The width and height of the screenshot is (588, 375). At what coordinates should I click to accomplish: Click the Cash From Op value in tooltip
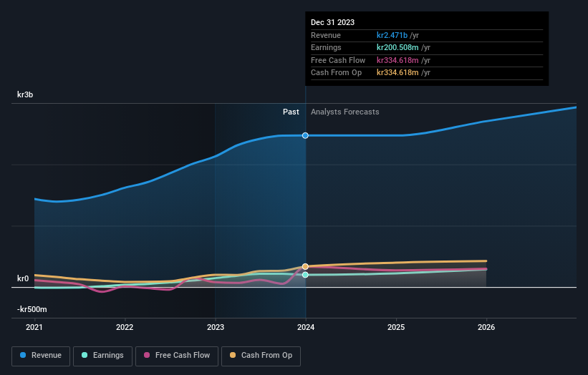(x=397, y=73)
